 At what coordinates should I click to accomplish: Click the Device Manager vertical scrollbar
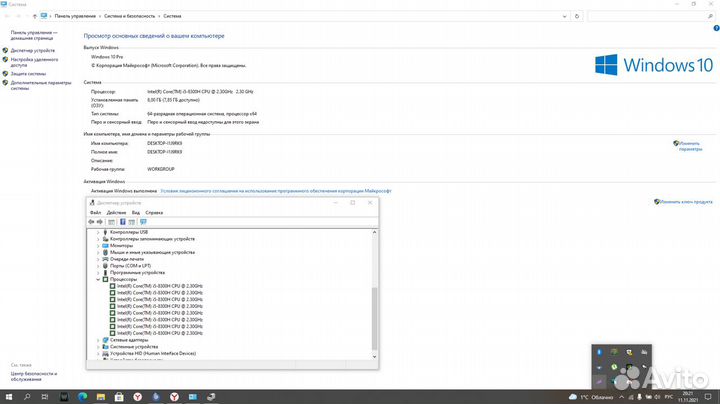[x=375, y=300]
